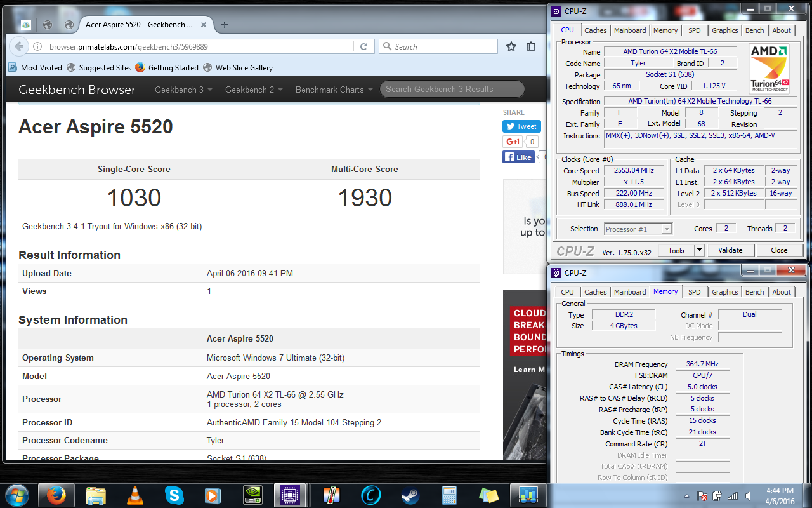
Task: Click the single-core score 1030
Action: click(x=134, y=198)
